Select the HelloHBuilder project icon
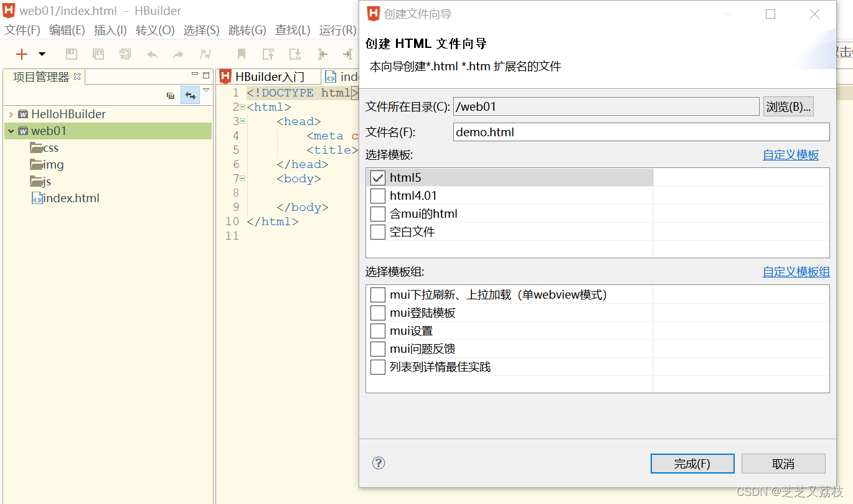The width and height of the screenshot is (853, 504). 23,114
